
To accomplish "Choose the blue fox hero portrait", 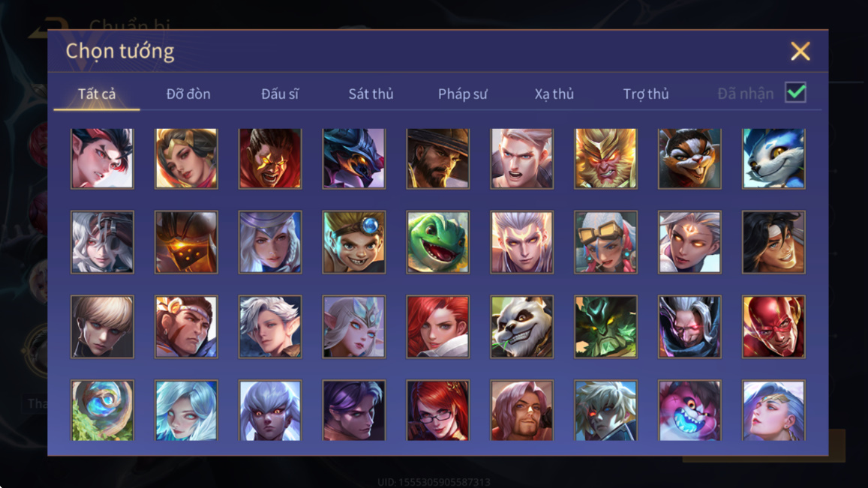I will point(773,159).
